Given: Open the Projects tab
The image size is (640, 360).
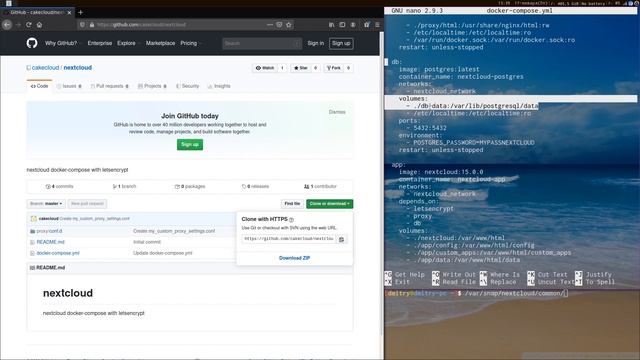Looking at the screenshot, I should 152,86.
